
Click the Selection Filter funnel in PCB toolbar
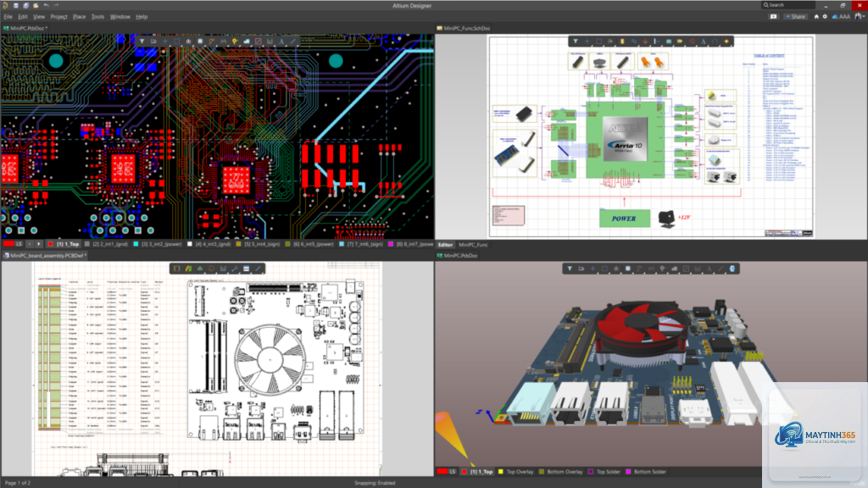[x=142, y=42]
